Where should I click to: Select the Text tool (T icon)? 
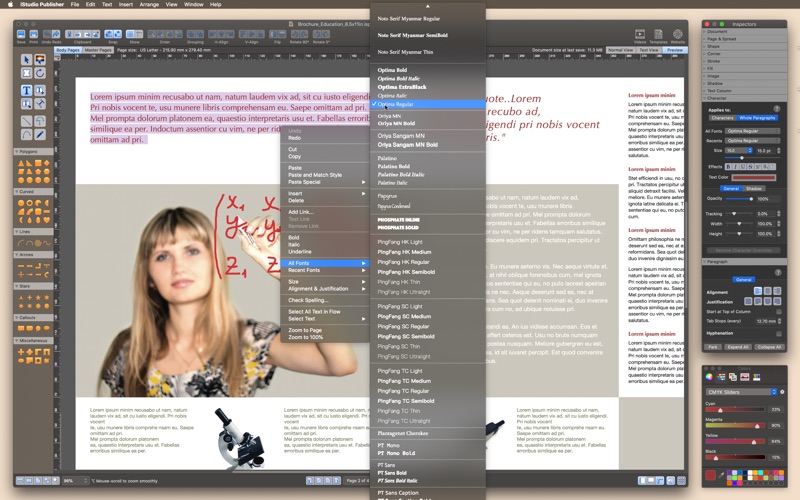[27, 91]
